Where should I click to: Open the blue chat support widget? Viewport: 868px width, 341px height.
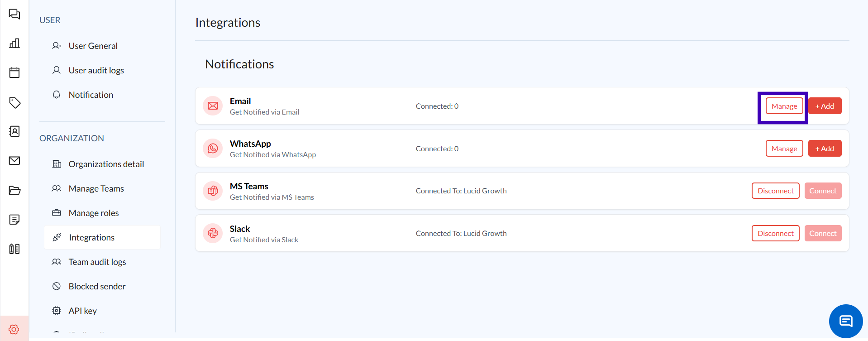point(845,321)
